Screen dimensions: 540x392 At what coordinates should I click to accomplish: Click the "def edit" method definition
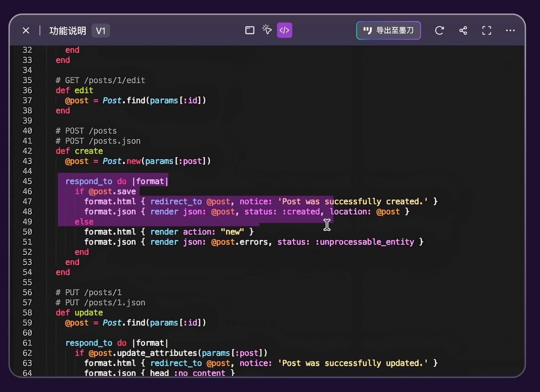[x=74, y=90]
